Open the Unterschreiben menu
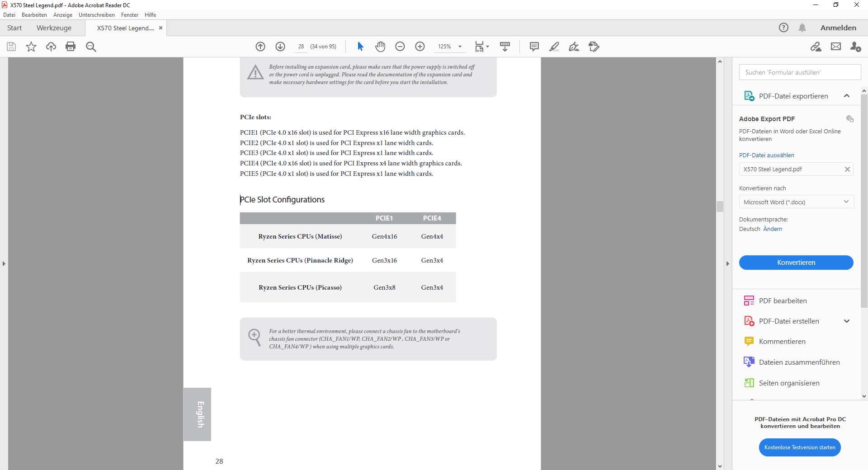This screenshot has height=470, width=868. tap(97, 15)
